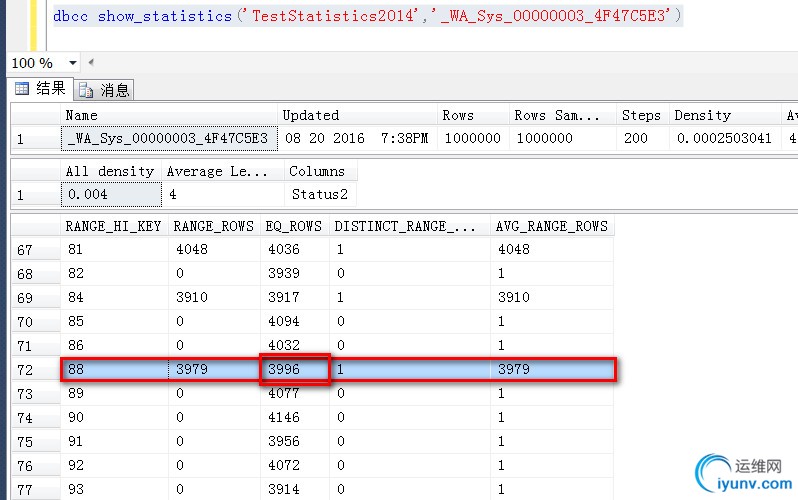Select RANGE_ROWS cell 3979 in row 72
The height and width of the screenshot is (500, 798).
tap(214, 369)
